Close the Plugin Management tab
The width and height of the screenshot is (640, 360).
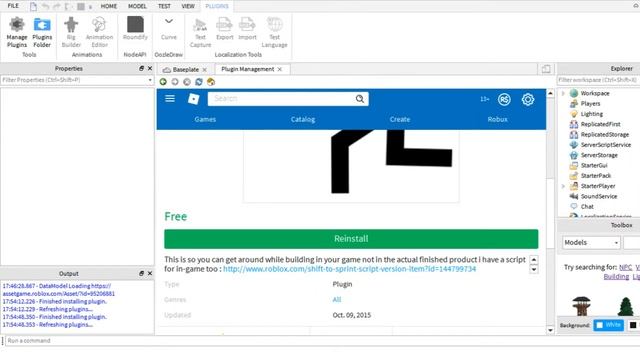(280, 69)
